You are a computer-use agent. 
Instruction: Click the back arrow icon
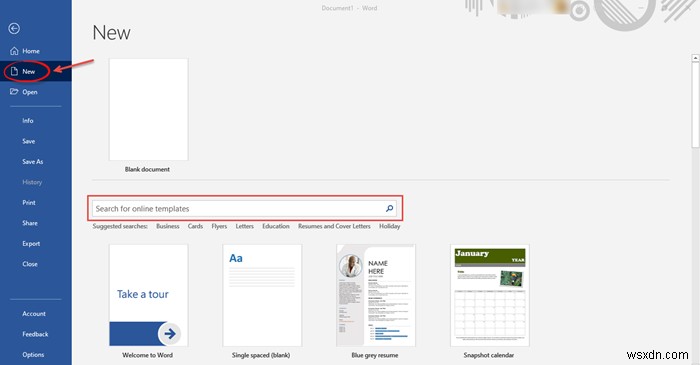tap(14, 29)
